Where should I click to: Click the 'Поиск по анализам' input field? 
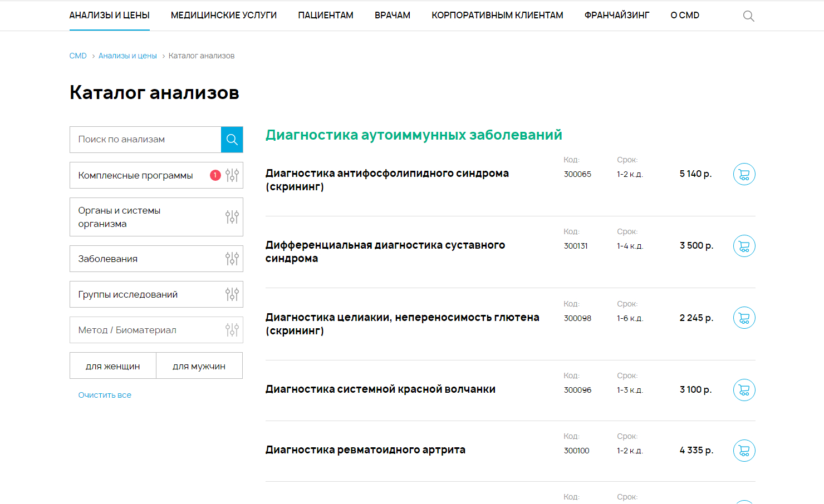tap(145, 140)
